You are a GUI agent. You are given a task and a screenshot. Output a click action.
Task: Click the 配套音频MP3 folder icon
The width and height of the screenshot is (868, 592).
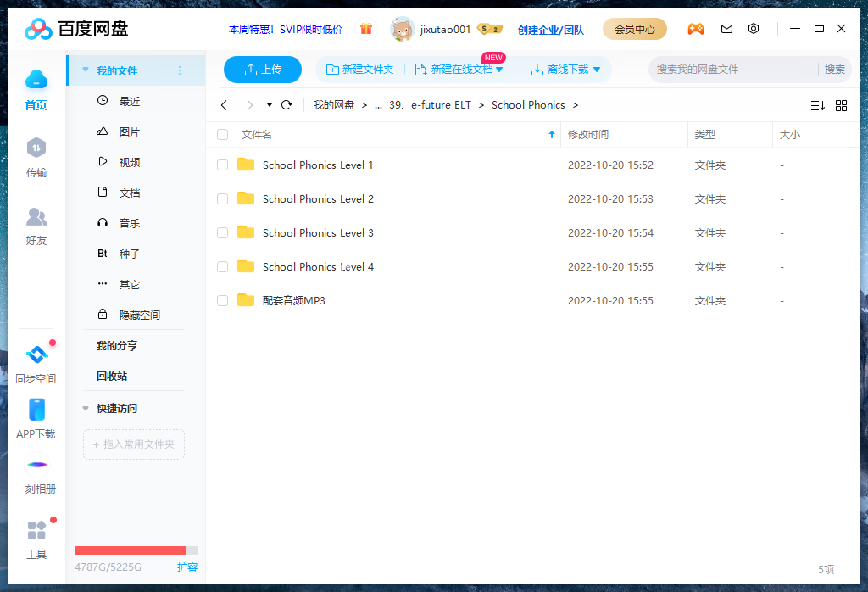[246, 300]
